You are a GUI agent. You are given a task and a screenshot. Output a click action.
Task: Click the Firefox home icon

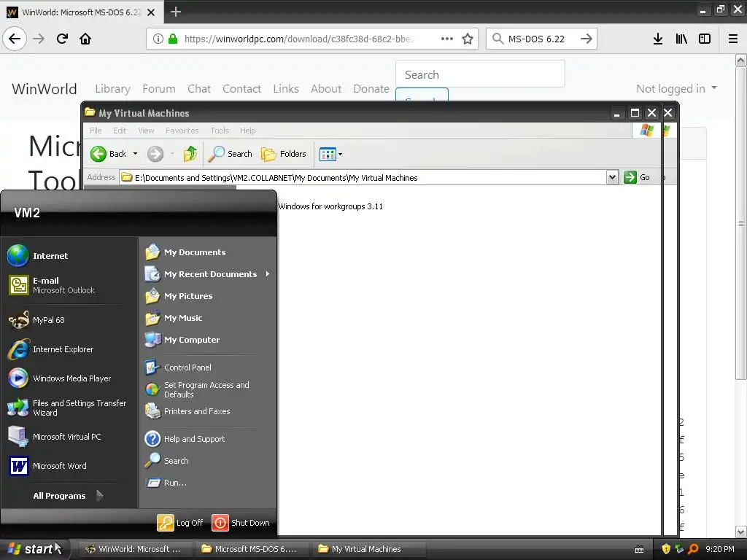[85, 39]
